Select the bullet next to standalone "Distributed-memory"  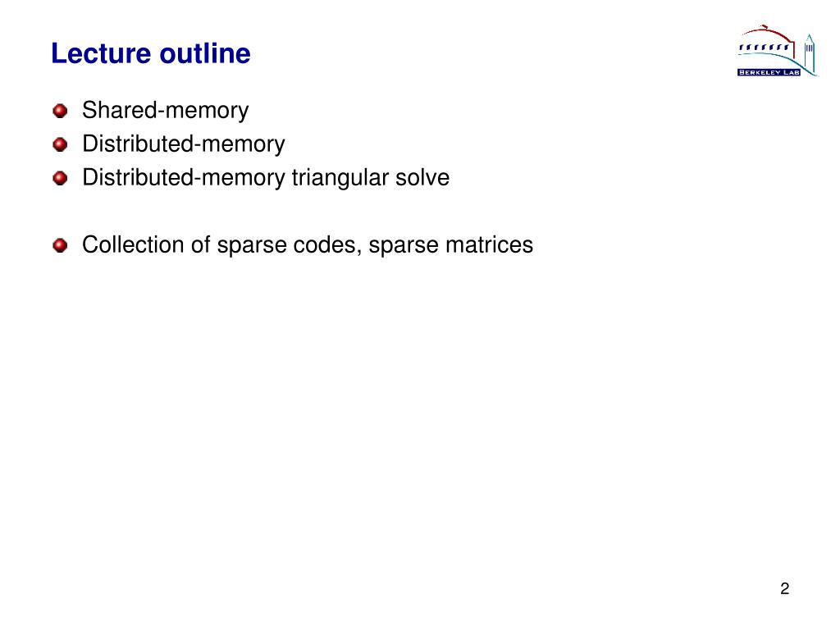click(x=59, y=145)
